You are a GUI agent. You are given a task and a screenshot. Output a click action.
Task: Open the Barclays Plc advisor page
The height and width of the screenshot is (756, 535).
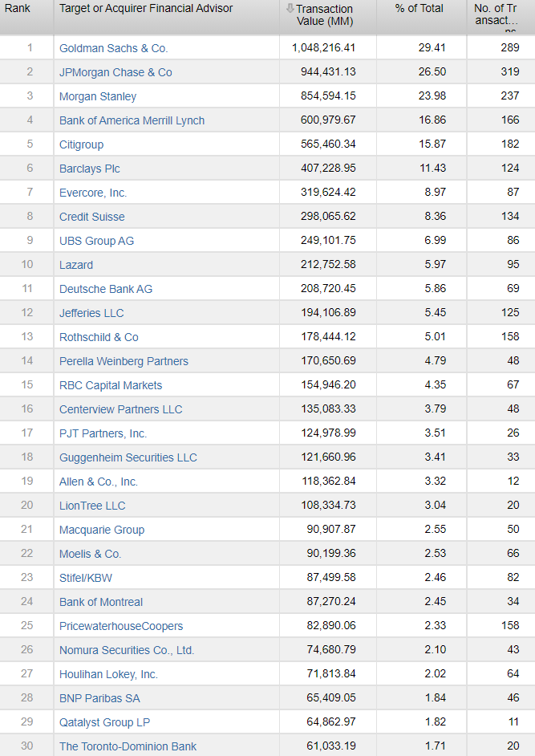click(x=90, y=169)
